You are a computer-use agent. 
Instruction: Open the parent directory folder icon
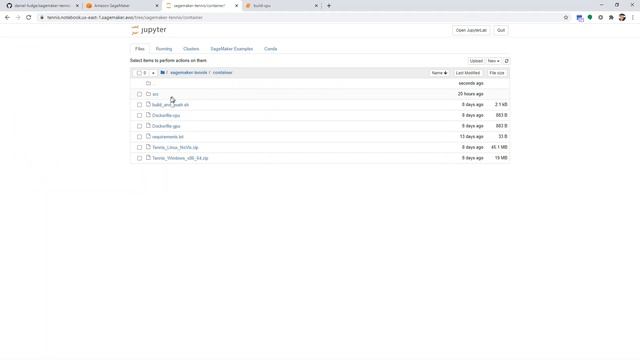[149, 83]
